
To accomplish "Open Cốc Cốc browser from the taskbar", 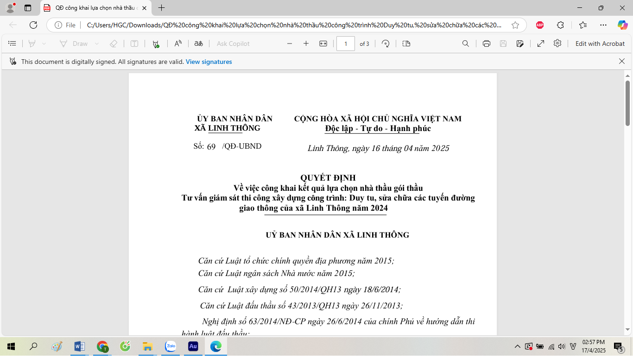I will pos(125,346).
